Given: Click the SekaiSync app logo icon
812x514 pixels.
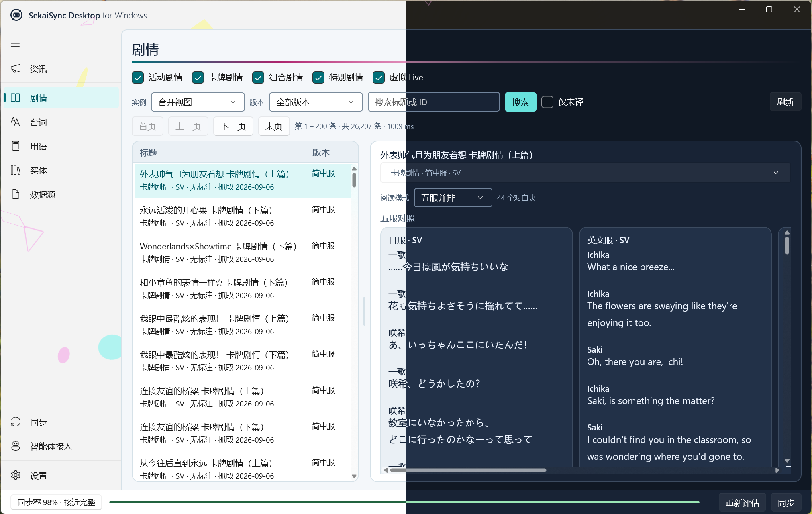Looking at the screenshot, I should [x=16, y=15].
